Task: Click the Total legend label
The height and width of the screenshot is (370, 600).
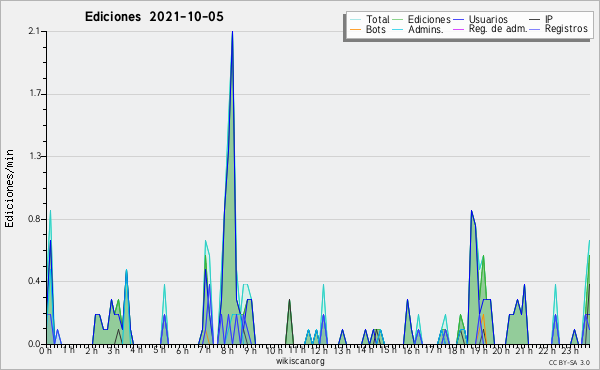Action: click(378, 19)
